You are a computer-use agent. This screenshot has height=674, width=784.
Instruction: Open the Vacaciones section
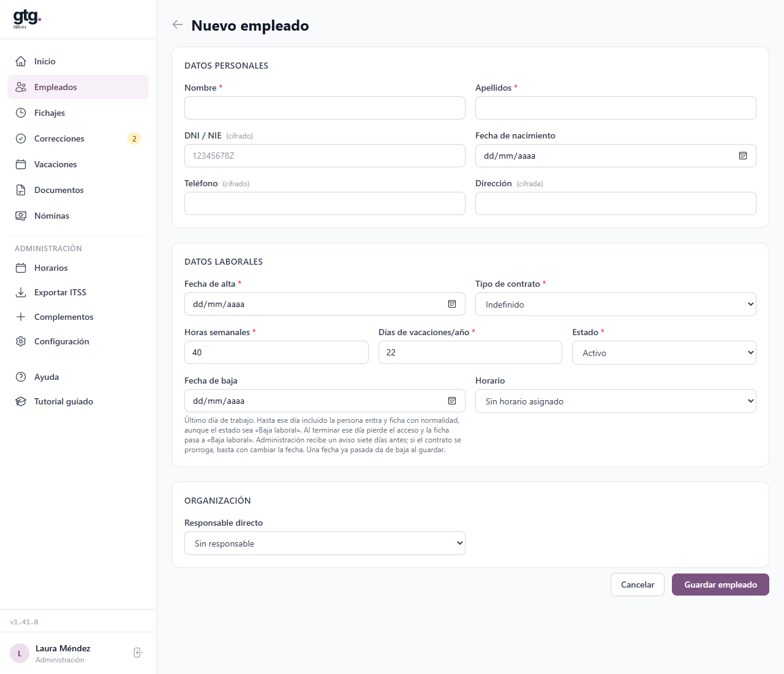[x=78, y=164]
